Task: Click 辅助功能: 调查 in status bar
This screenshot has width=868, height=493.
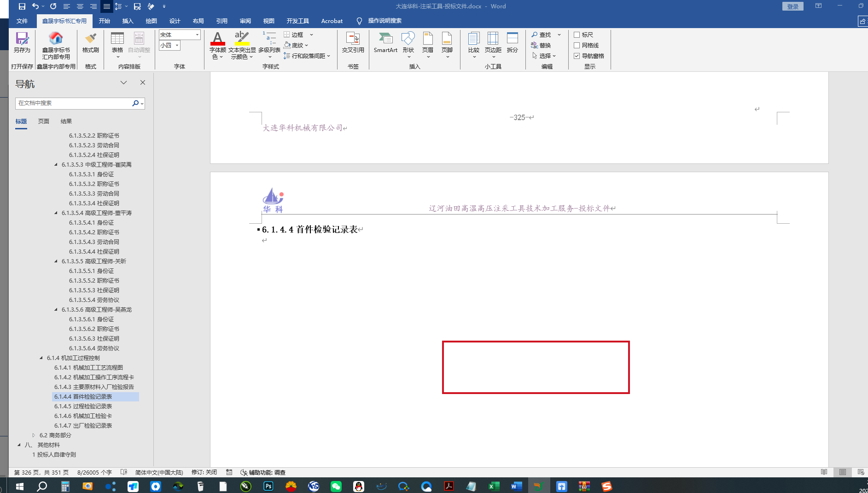Action: click(x=263, y=472)
